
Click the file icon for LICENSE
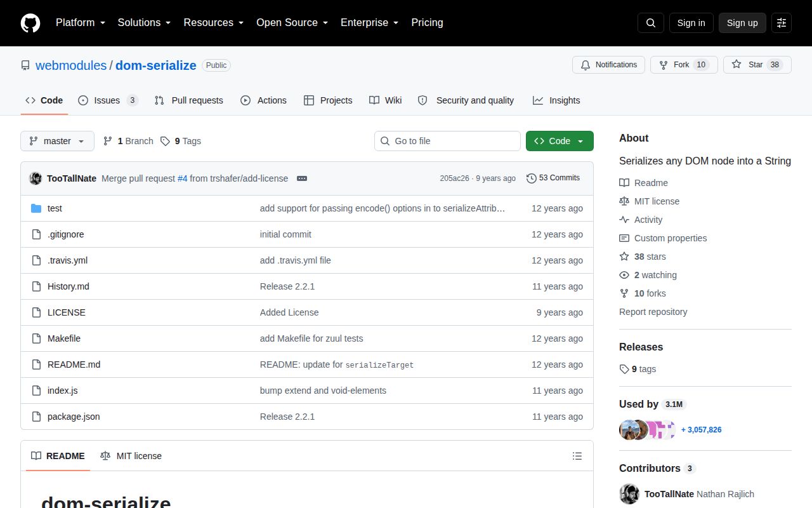click(36, 312)
